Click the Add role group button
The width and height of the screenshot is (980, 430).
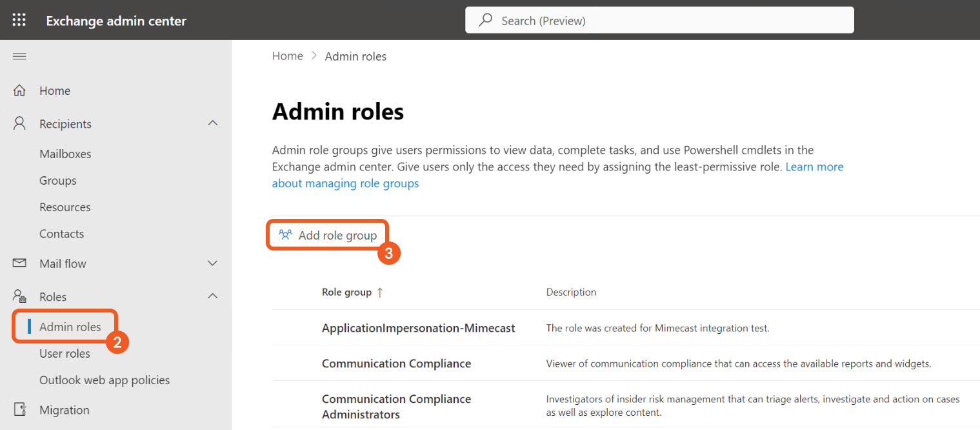tap(327, 234)
